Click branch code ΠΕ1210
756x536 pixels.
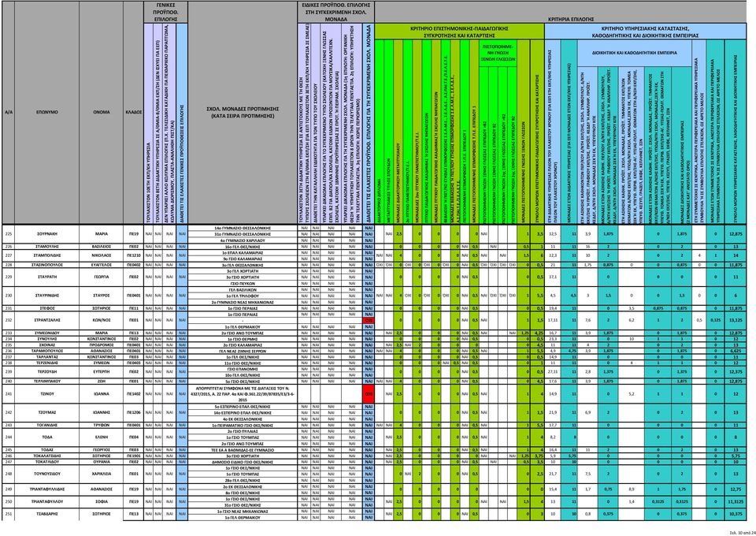coord(134,255)
